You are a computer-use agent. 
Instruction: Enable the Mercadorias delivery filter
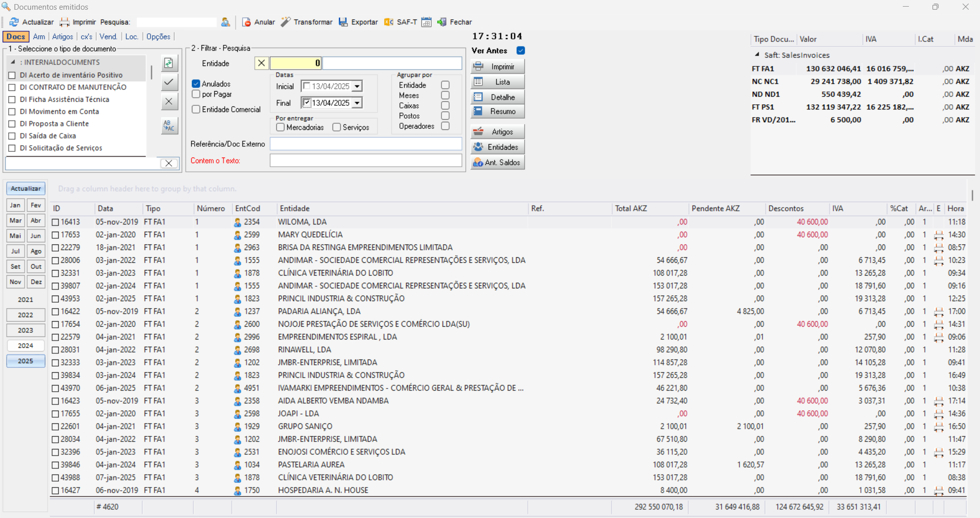point(280,127)
